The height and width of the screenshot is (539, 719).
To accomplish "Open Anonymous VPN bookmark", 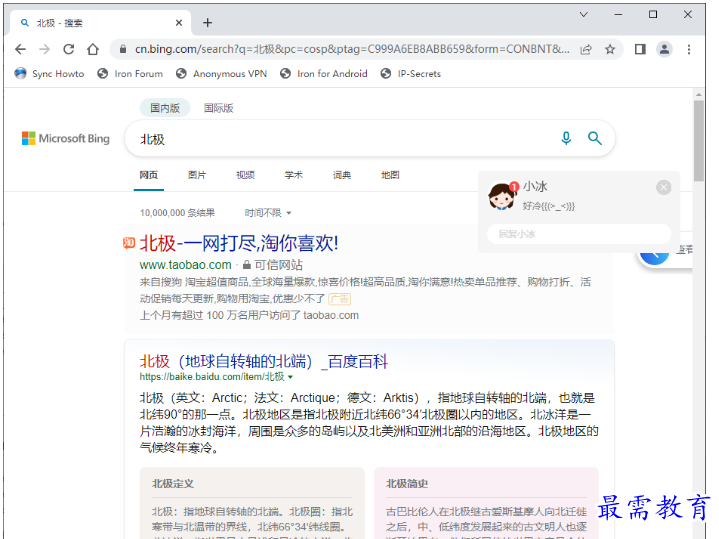I will [222, 73].
